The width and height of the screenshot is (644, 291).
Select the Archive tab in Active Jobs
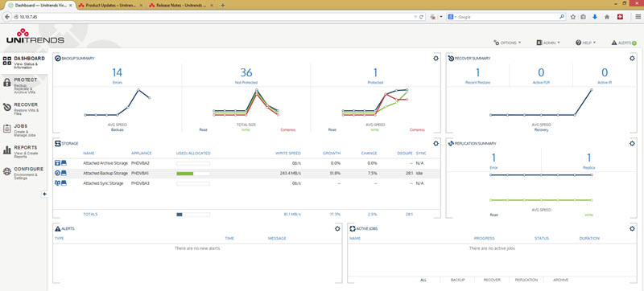click(x=560, y=280)
